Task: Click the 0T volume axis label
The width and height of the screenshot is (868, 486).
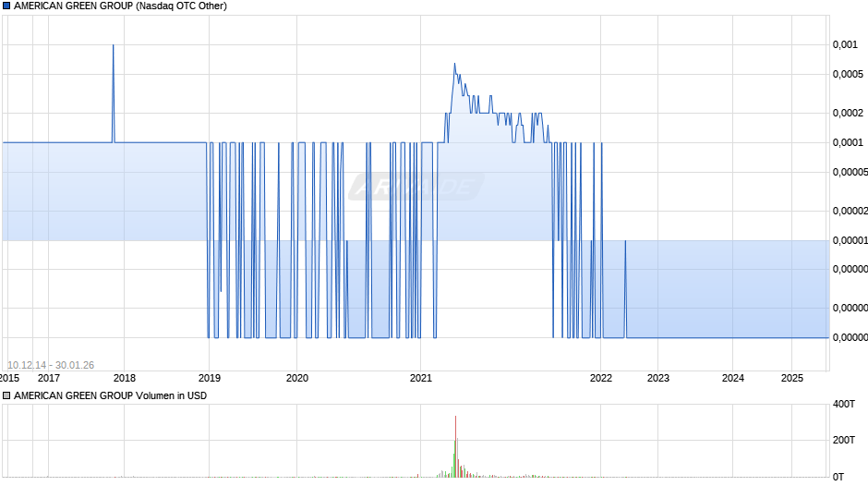Action: 838,477
